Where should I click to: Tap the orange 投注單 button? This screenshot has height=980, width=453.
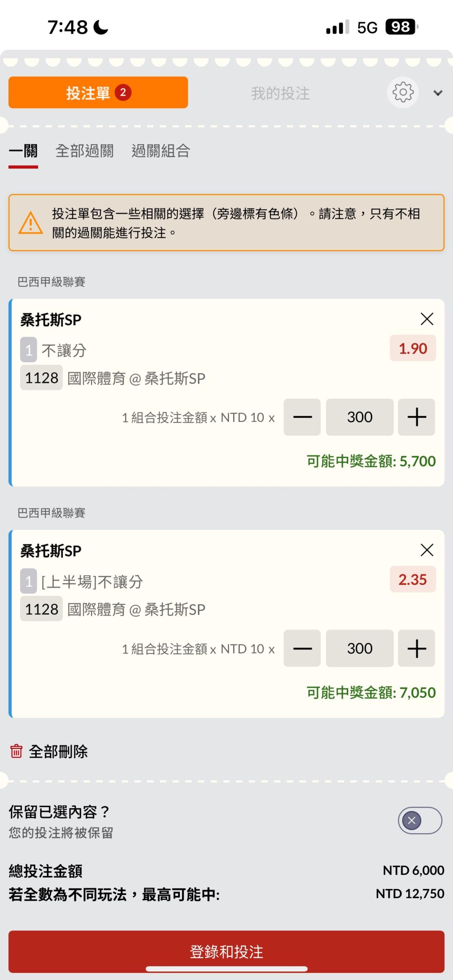coord(98,93)
